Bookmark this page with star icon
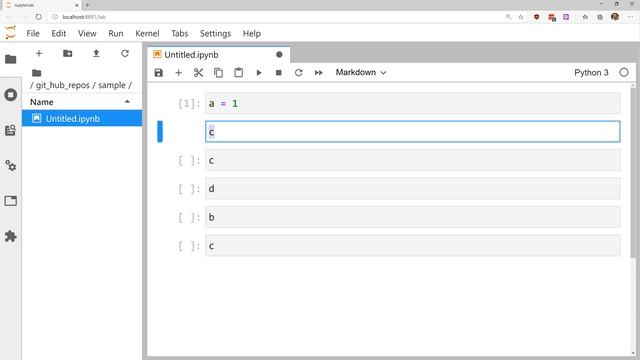Viewport: 640px width, 360px height. pos(521,17)
